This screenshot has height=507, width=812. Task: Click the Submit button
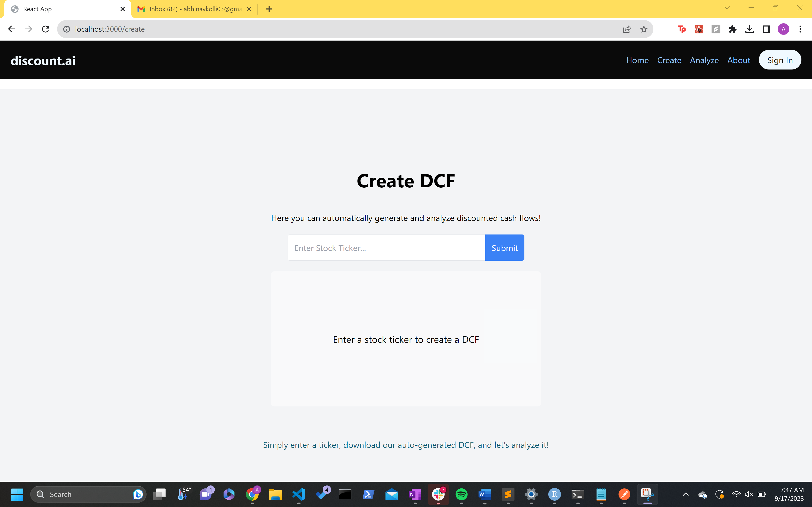coord(504,248)
